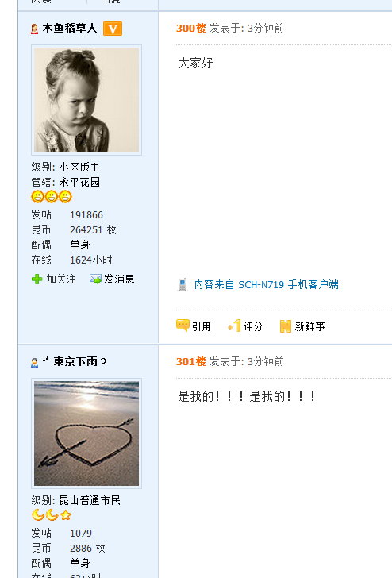Open 内容来自 SCH-N719 手机客户端 link
The height and width of the screenshot is (578, 392).
[267, 284]
